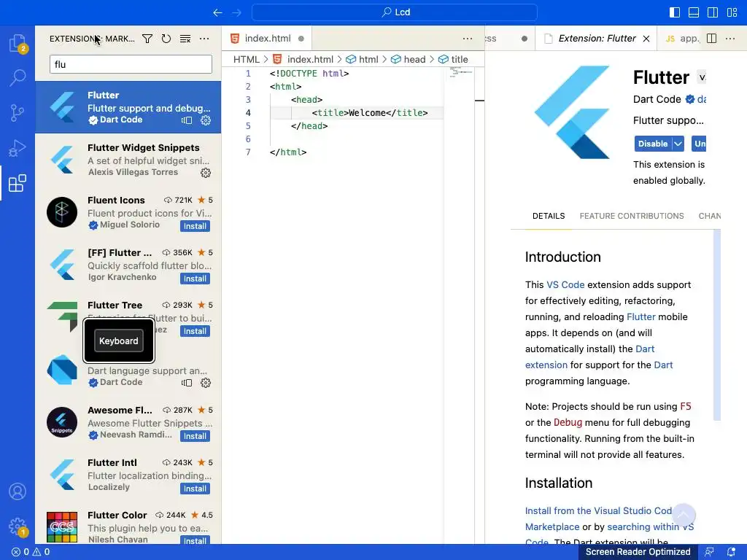Open the FEATURE CONTRIBUTIONS tab
The height and width of the screenshot is (560, 747).
[632, 216]
